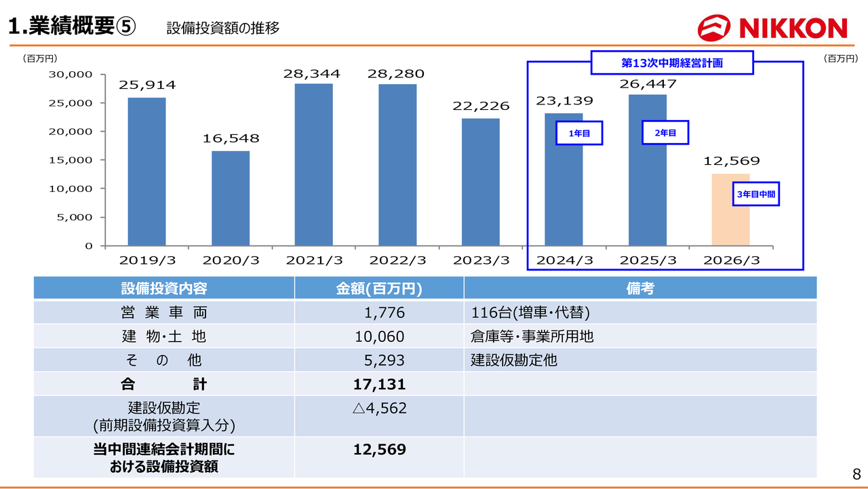The image size is (868, 489).
Task: Click the 営業車両 row label
Action: 164,313
